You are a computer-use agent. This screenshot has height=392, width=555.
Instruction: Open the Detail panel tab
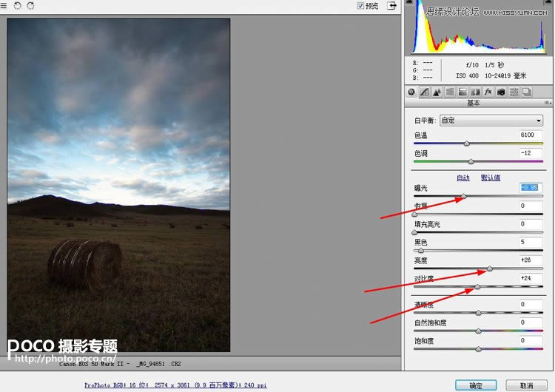coord(437,92)
